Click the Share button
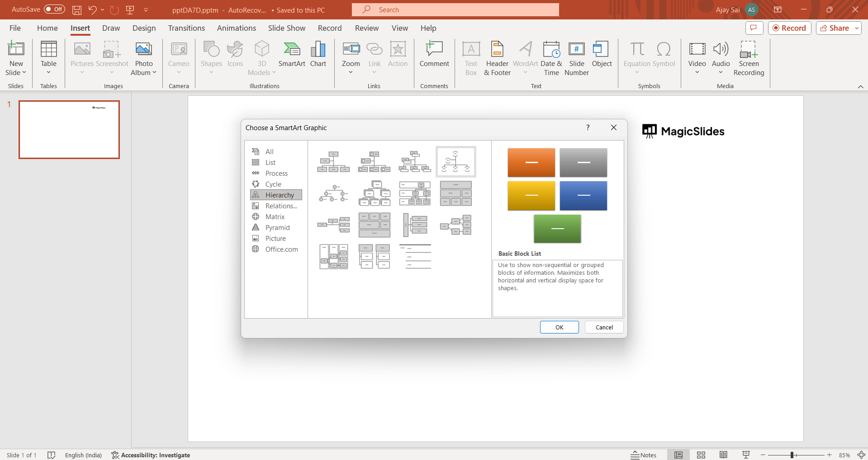Screen dimensions: 868x460 click(x=835, y=28)
